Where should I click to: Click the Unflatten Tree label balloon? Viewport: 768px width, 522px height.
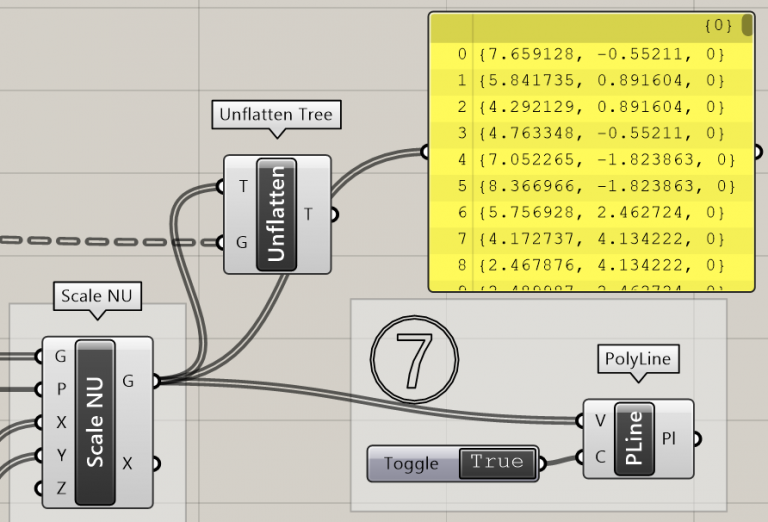coord(276,115)
